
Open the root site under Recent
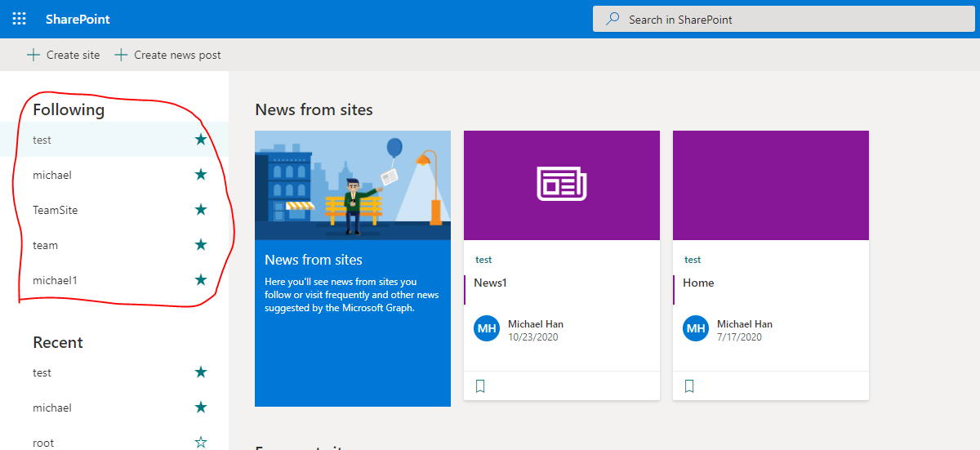pos(43,443)
